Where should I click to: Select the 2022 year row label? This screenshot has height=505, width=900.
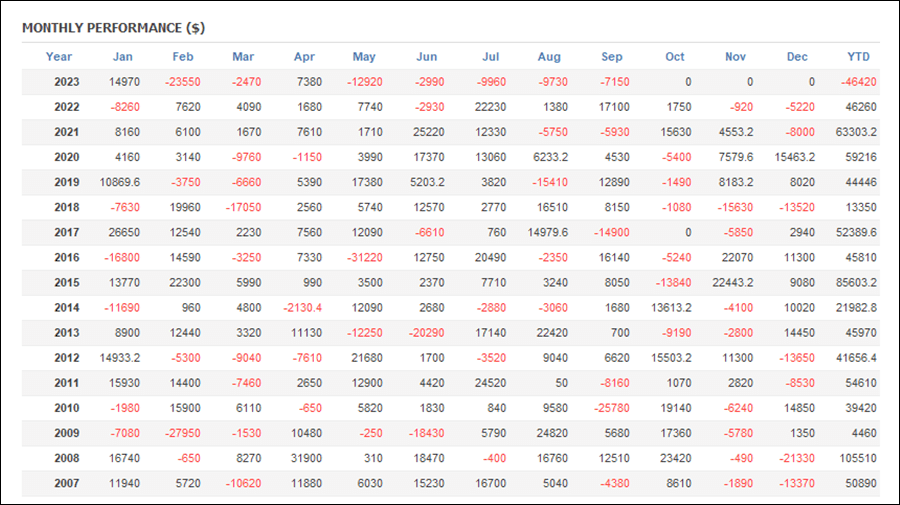click(67, 107)
